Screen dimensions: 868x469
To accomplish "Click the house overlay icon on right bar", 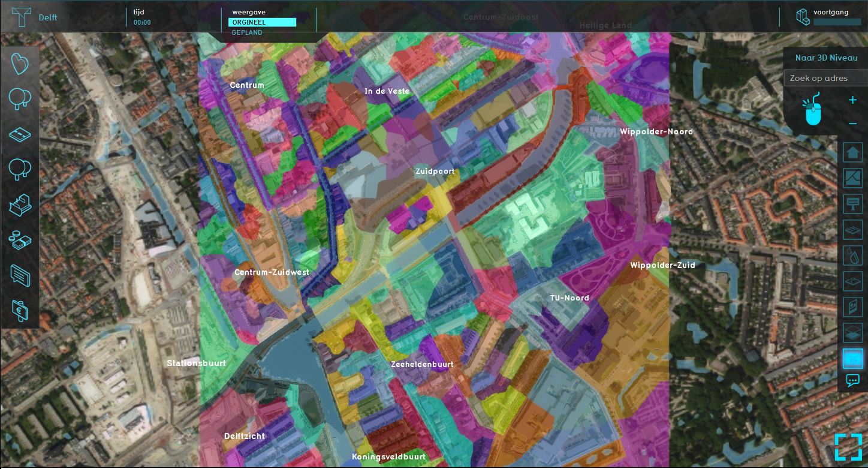I will point(852,152).
